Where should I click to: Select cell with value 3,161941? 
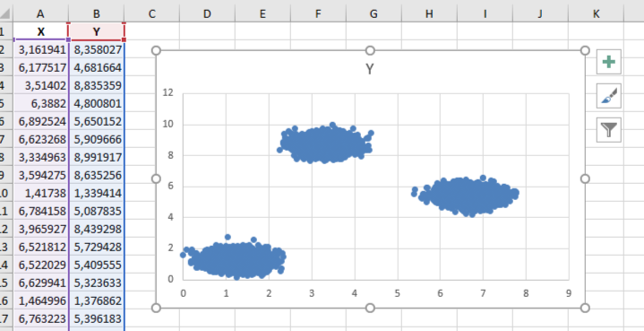click(40, 49)
